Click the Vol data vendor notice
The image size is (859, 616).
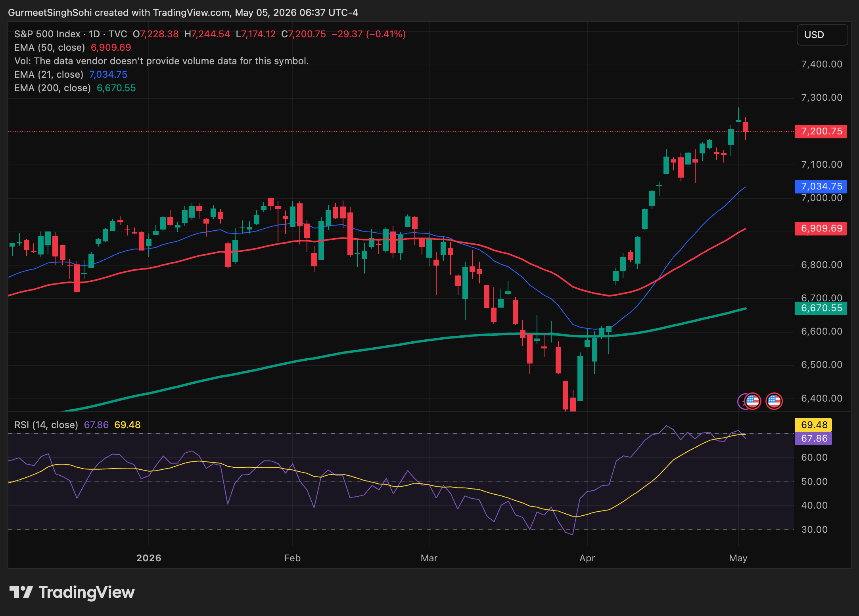coord(161,61)
